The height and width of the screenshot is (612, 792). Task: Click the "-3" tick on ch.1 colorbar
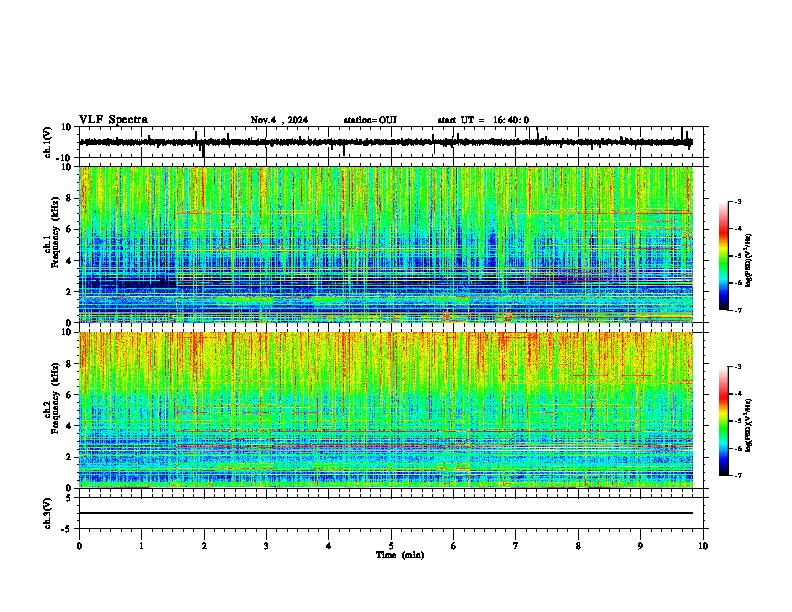tap(738, 201)
